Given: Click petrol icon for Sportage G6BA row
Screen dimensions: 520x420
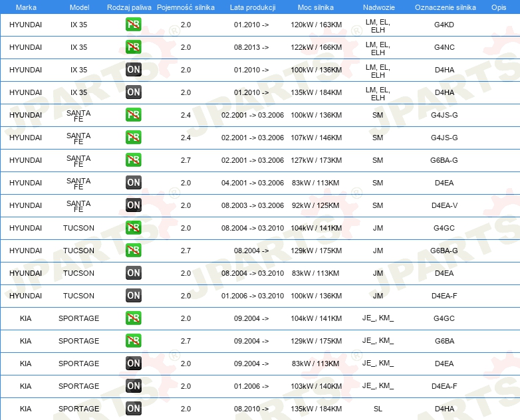Looking at the screenshot, I should click(133, 341).
